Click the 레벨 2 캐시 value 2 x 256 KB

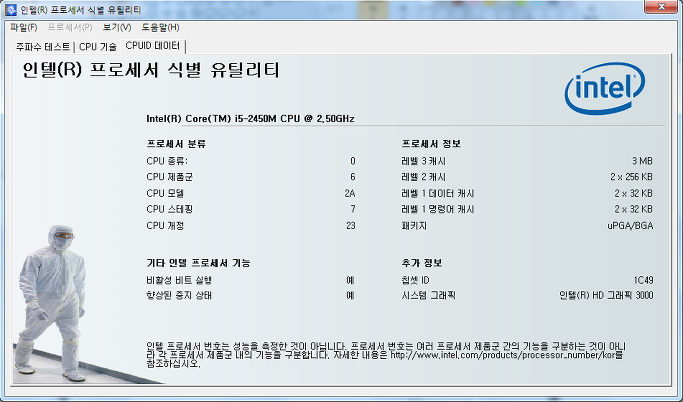pos(631,177)
